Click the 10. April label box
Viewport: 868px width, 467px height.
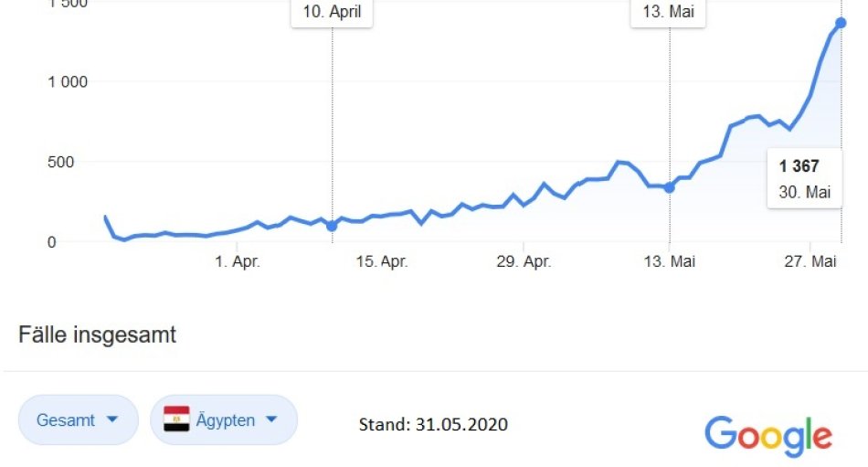click(332, 13)
